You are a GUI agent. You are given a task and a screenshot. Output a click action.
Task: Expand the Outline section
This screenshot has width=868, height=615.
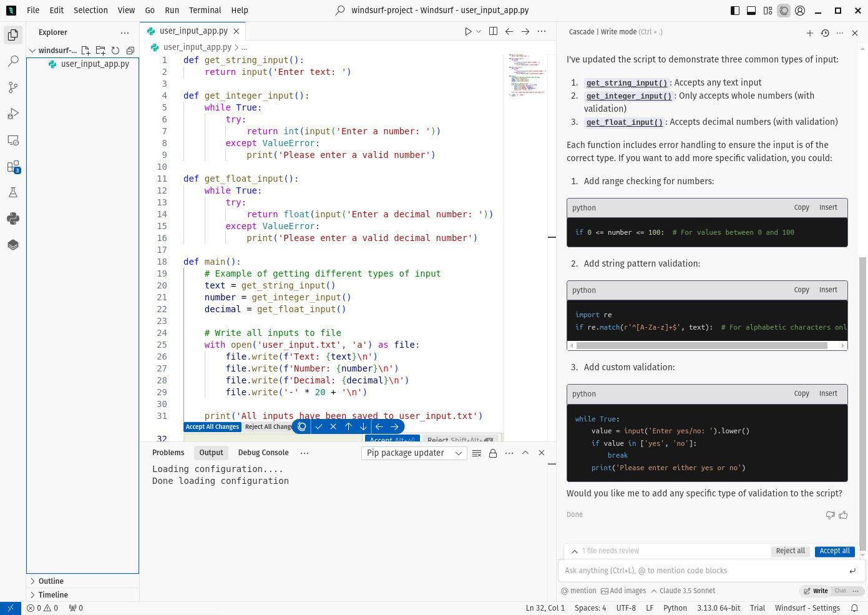51,581
